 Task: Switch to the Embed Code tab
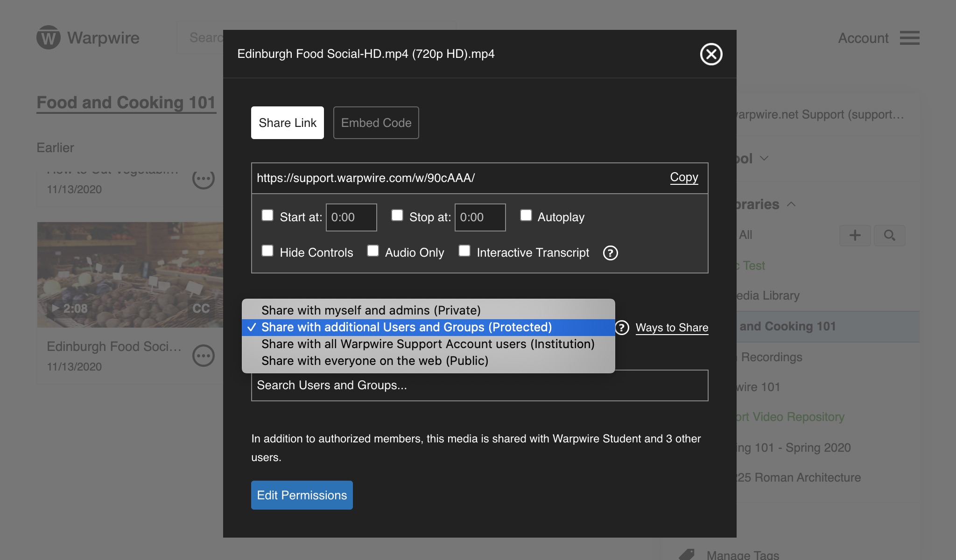click(375, 123)
